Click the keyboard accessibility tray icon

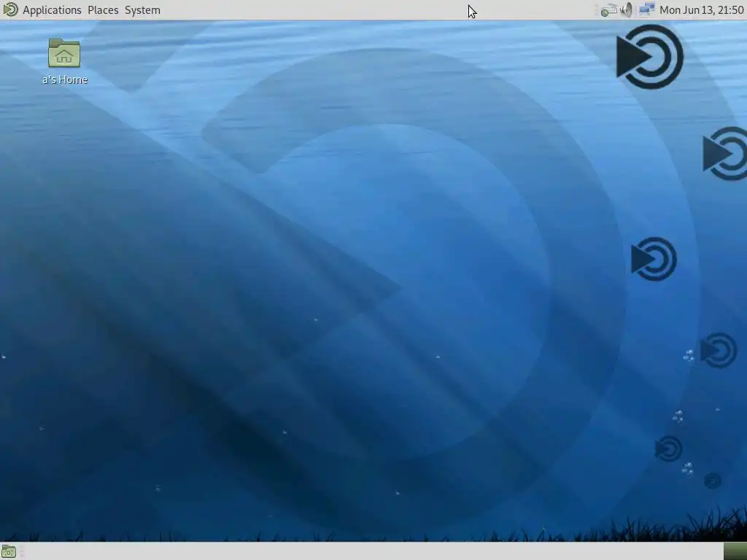(608, 10)
